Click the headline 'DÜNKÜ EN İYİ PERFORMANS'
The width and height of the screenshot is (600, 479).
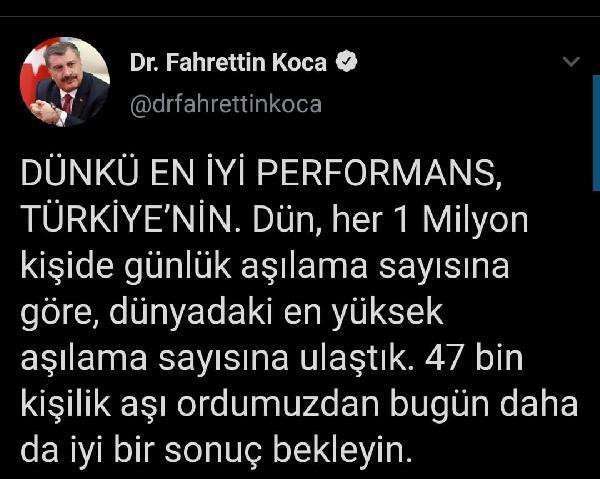pyautogui.click(x=258, y=172)
